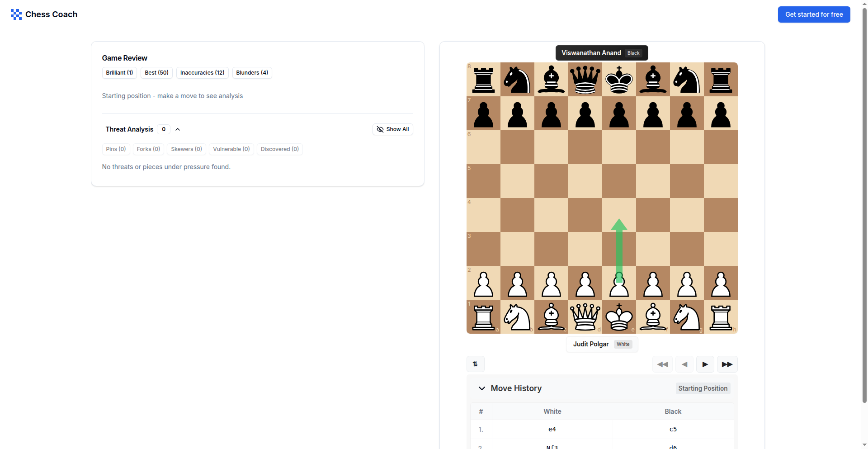The width and height of the screenshot is (868, 449).
Task: Skip to final position with fast-forward control
Action: point(727,364)
